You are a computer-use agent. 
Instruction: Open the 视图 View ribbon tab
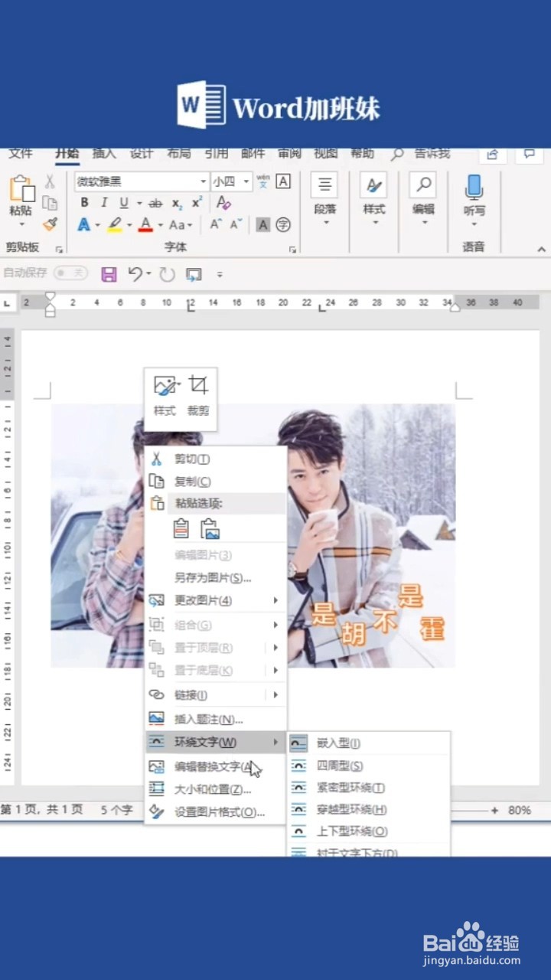[326, 153]
